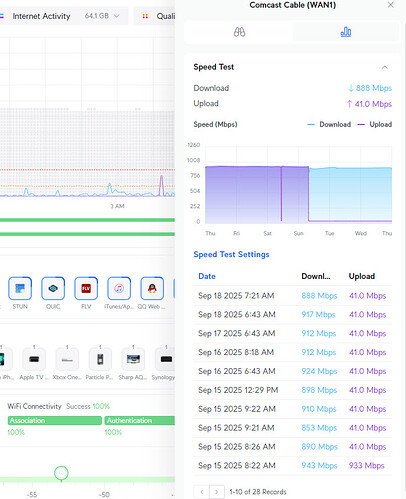Click the signal strength slider handle
This screenshot has width=406, height=499.
(61, 473)
